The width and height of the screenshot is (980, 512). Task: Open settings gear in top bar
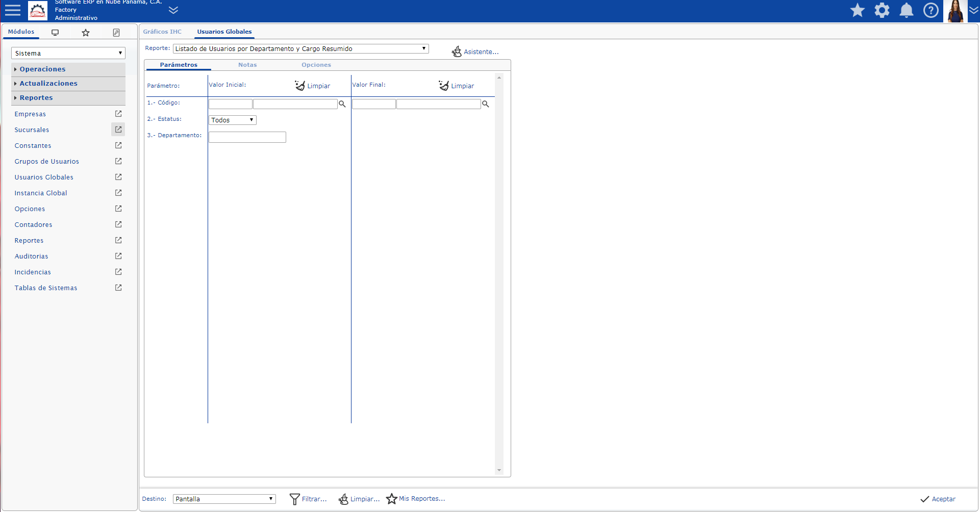click(x=882, y=10)
